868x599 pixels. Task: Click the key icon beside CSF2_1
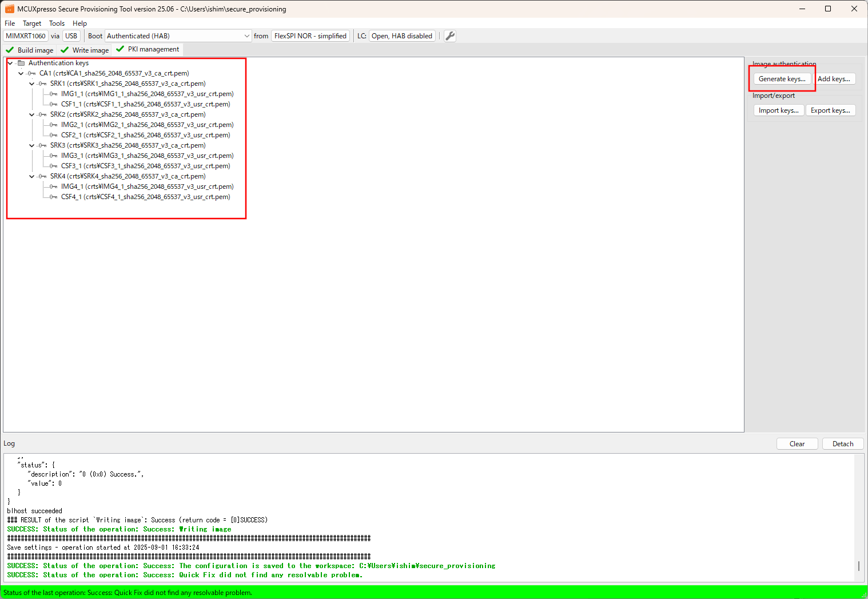pyautogui.click(x=53, y=135)
